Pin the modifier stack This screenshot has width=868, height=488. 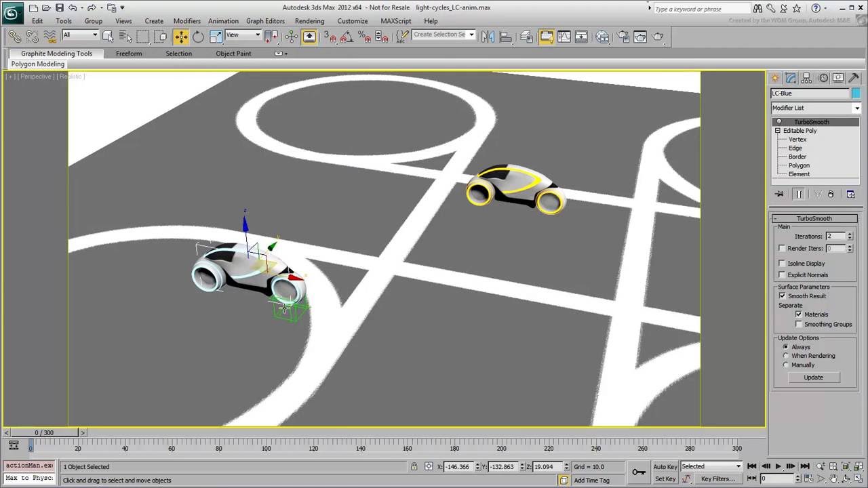[x=779, y=194]
